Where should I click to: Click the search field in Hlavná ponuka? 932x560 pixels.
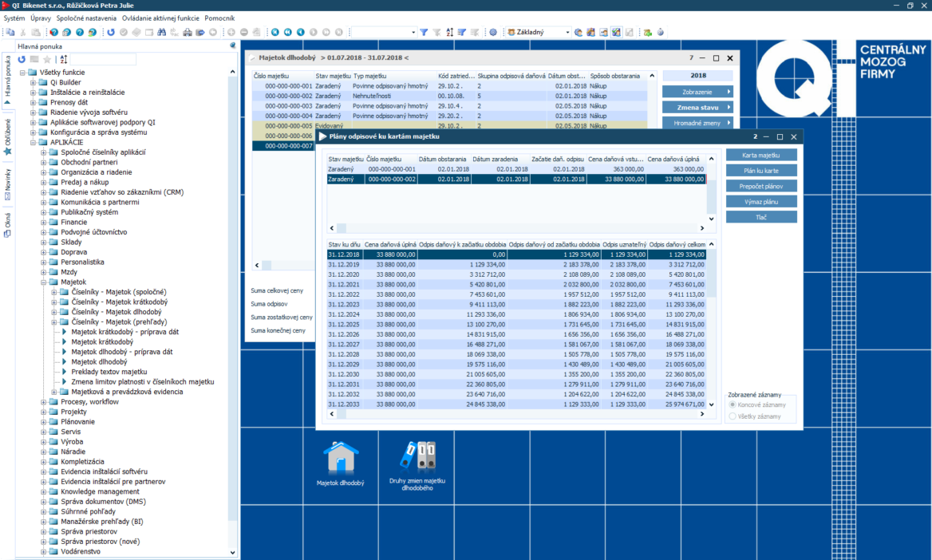click(103, 60)
